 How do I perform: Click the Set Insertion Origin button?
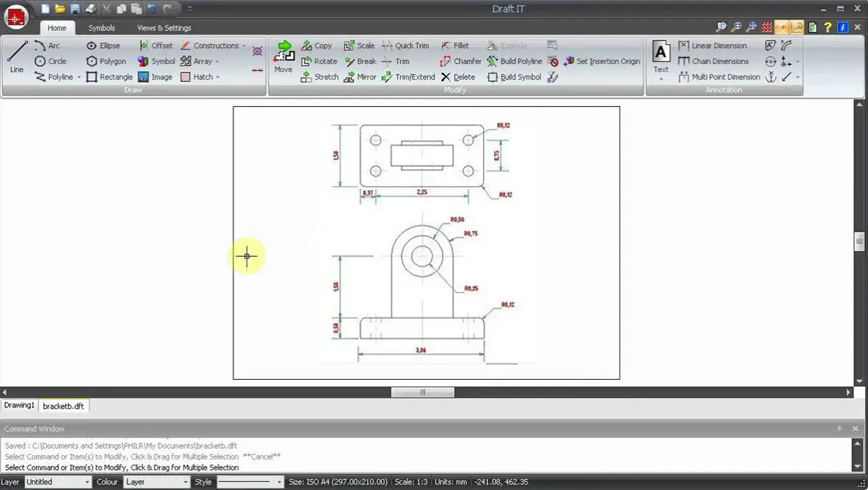602,61
